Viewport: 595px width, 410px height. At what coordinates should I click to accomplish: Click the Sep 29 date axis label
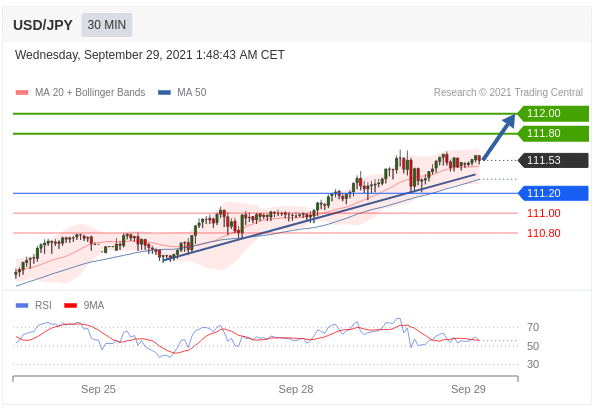point(468,389)
